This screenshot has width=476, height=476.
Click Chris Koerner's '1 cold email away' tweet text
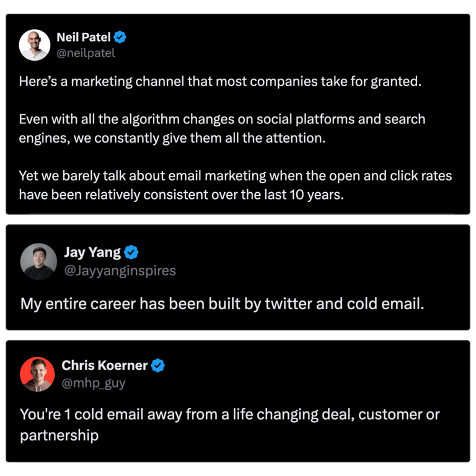click(x=229, y=414)
